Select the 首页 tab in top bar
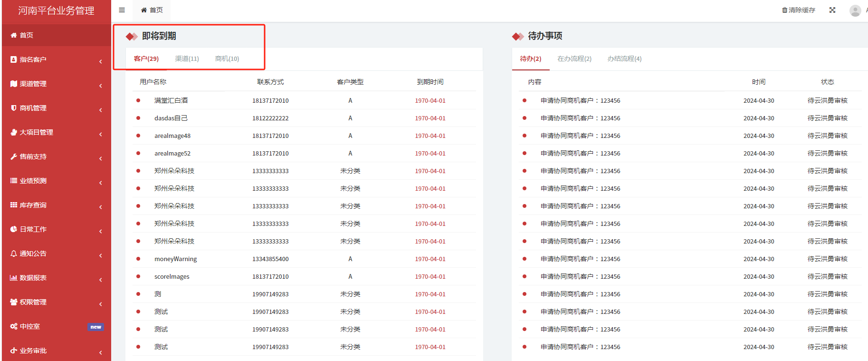The width and height of the screenshot is (868, 361). pos(152,10)
